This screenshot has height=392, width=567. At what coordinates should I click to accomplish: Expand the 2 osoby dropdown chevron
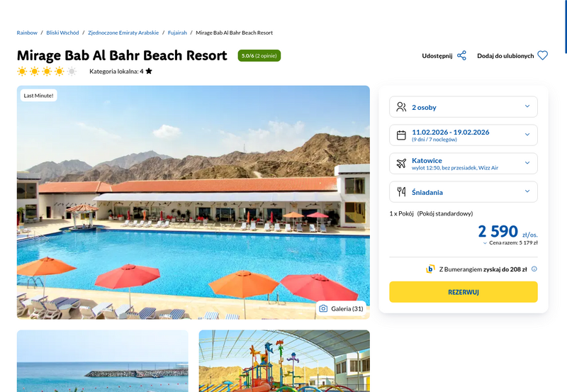click(527, 106)
